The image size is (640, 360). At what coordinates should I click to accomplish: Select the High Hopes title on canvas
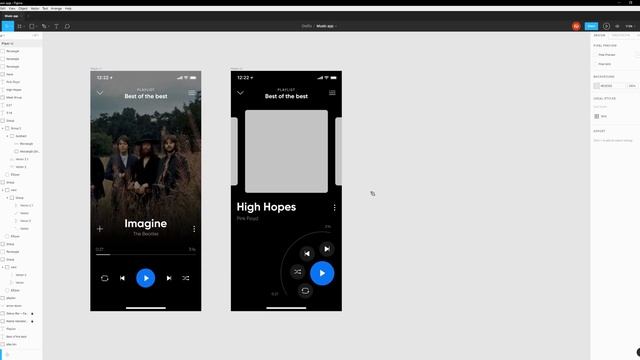pyautogui.click(x=266, y=207)
